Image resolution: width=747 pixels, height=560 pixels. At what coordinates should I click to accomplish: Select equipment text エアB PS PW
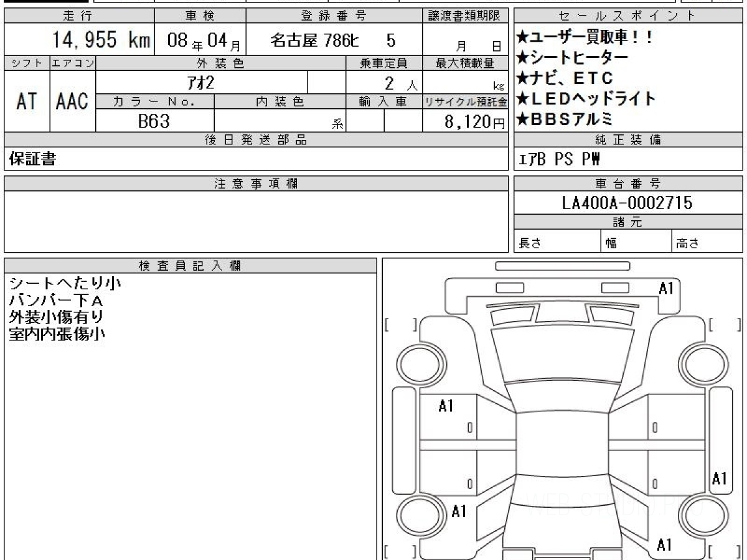559,159
